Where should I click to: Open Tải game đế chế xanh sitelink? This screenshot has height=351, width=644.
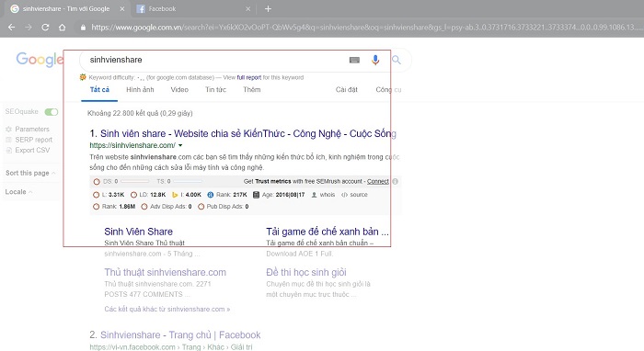click(328, 232)
